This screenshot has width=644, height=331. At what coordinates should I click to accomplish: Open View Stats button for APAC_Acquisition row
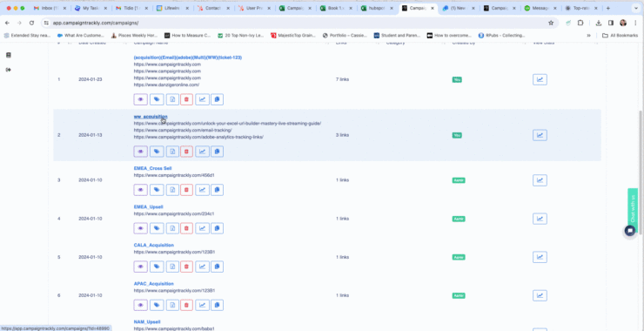(x=540, y=295)
